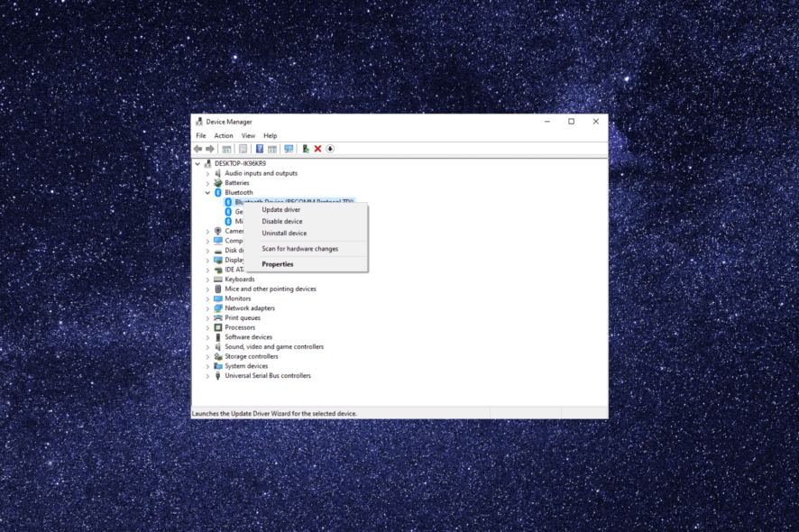The height and width of the screenshot is (532, 799).
Task: Click the Processors chip icon
Action: coord(218,327)
